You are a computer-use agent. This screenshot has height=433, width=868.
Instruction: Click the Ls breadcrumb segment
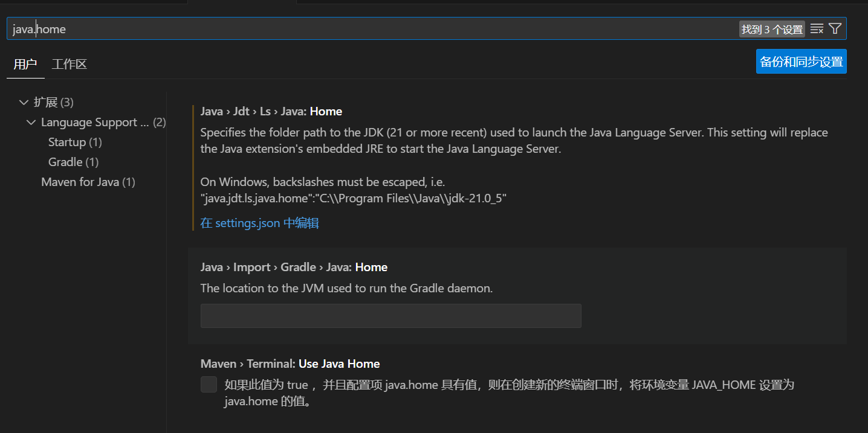pyautogui.click(x=265, y=111)
